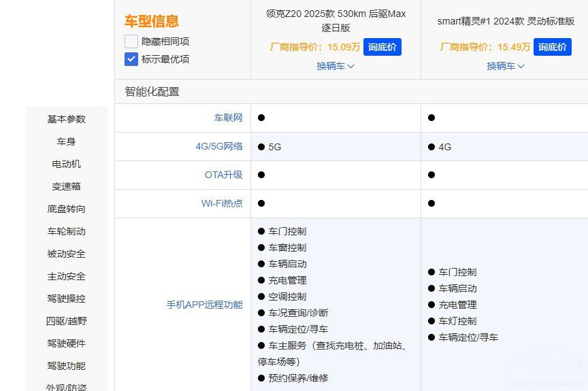
Task: Open the Wi-Fi热点 parameter link
Action: [221, 203]
